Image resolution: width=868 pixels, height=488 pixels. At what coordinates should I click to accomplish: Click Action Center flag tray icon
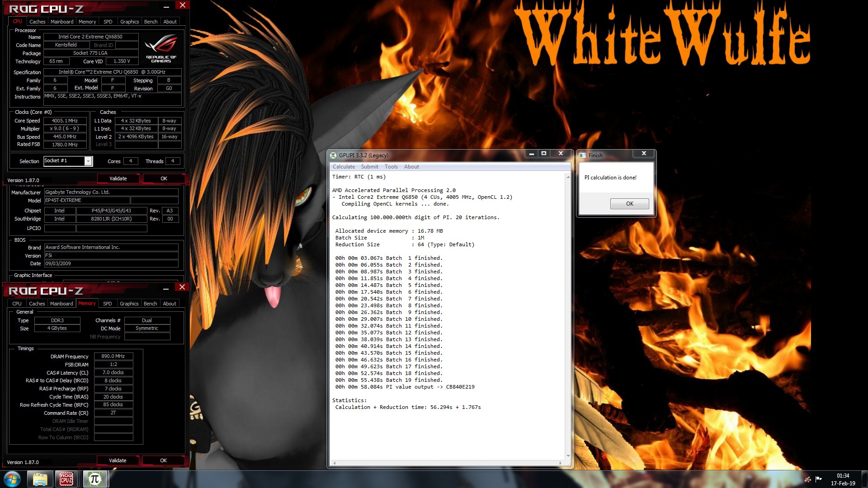[x=819, y=479]
